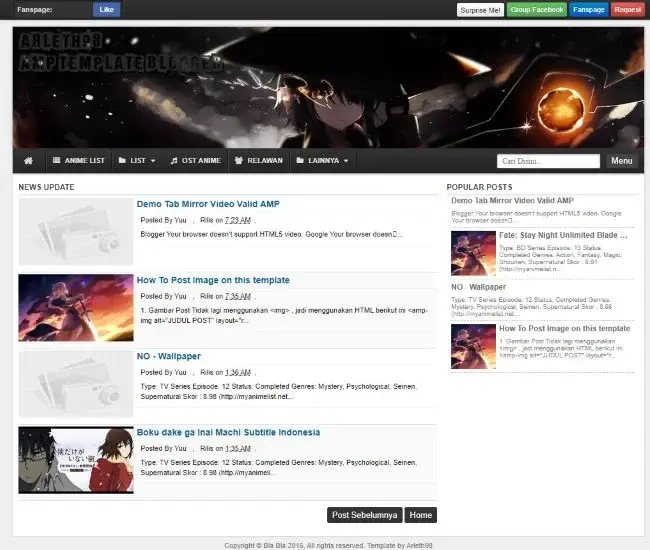This screenshot has height=550, width=650.
Task: Click Boku dake ga Inai Machi thumbnail
Action: (x=76, y=460)
